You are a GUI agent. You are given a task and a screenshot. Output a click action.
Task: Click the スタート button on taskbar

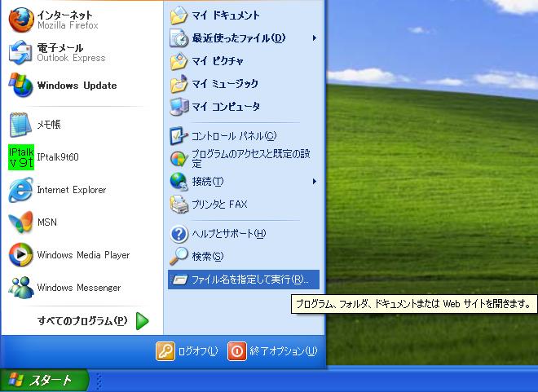tap(44, 380)
